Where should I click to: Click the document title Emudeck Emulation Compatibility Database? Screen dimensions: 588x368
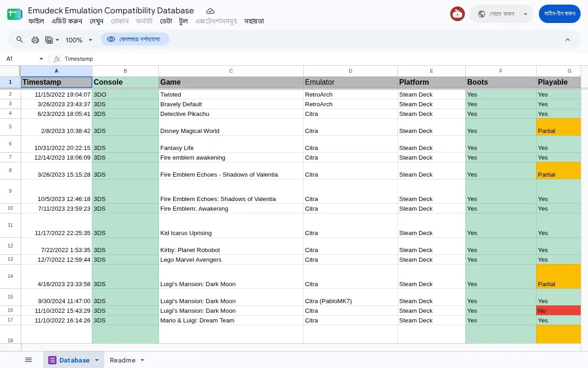point(111,10)
